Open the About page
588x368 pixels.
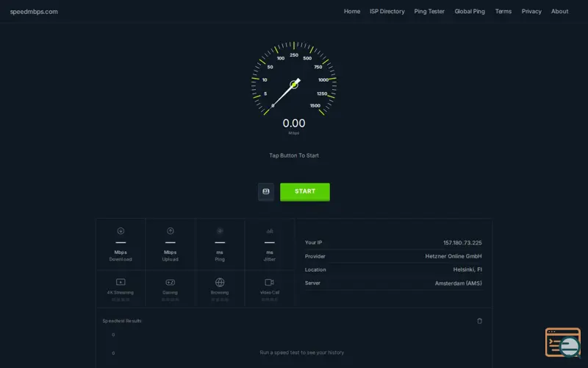point(559,11)
